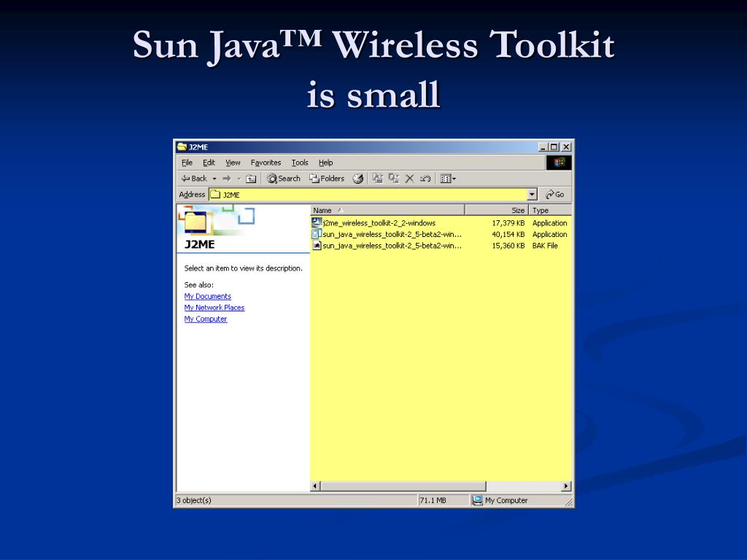Click the 3 object(s) status text

(194, 500)
